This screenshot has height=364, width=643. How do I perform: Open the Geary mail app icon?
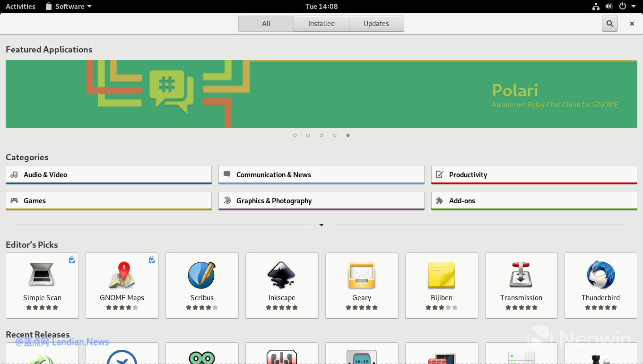[x=362, y=275]
